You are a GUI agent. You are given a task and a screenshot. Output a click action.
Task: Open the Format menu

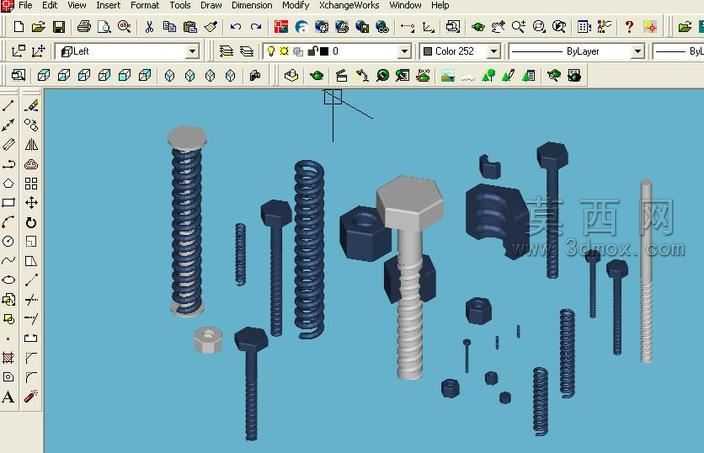pos(145,5)
